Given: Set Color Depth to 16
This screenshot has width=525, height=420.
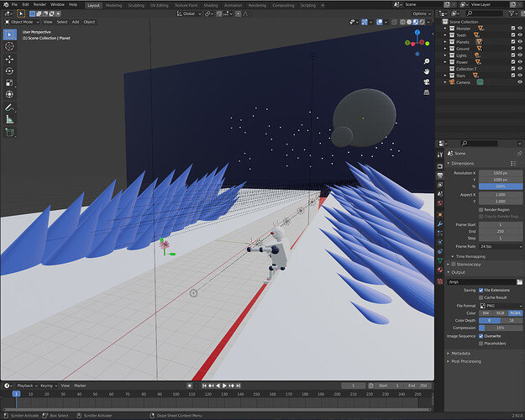Looking at the screenshot, I should (x=512, y=321).
